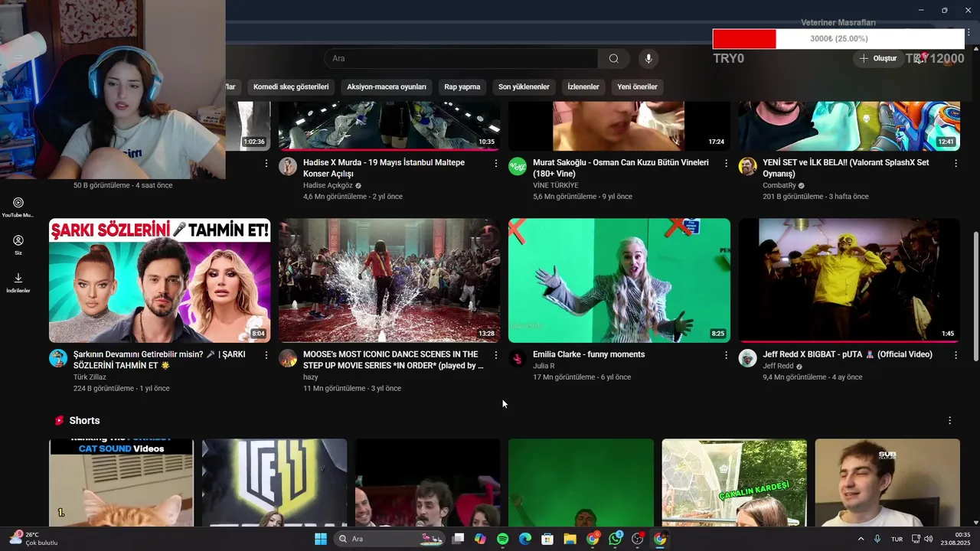Open Spotify from the taskbar
This screenshot has height=551, width=980.
coord(502,539)
